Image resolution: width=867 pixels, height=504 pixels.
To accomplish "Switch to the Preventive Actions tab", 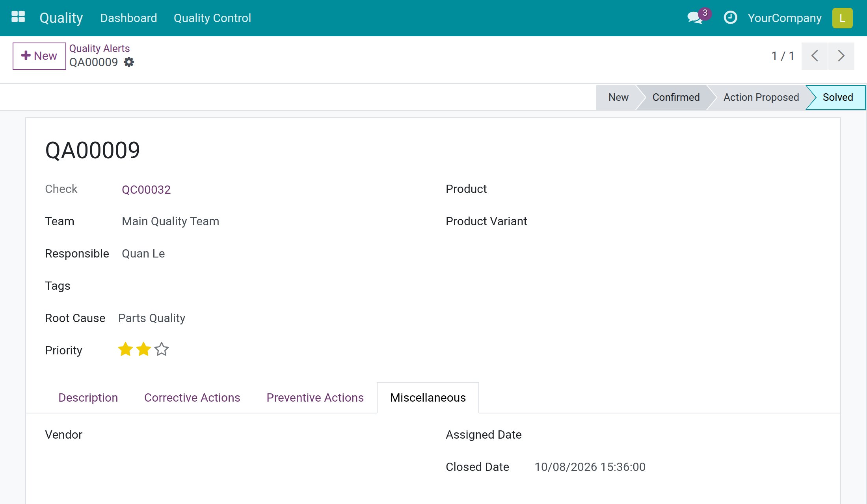I will pyautogui.click(x=315, y=398).
